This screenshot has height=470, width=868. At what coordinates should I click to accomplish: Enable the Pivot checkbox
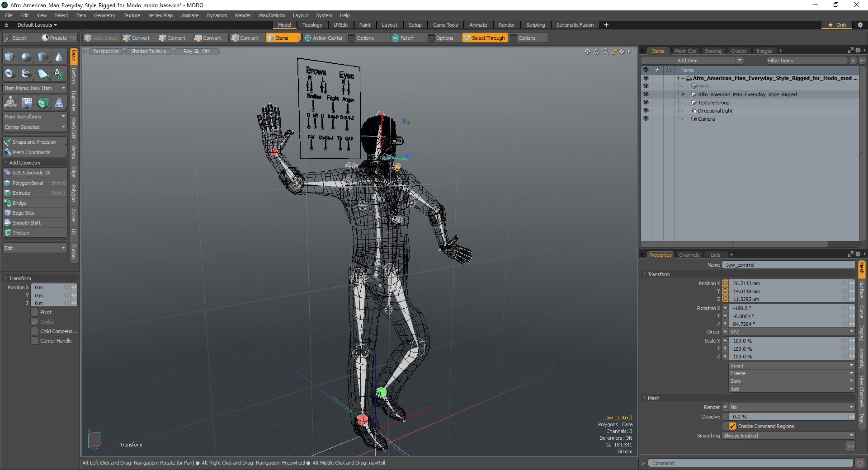point(35,312)
